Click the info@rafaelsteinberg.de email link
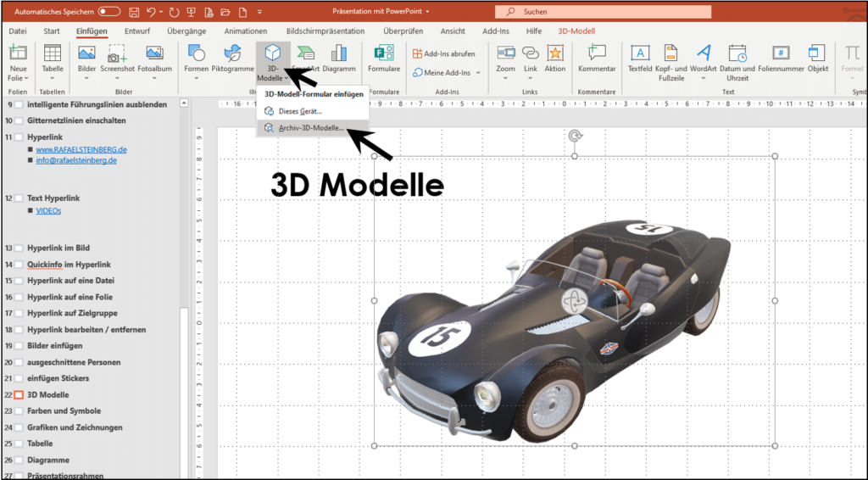This screenshot has width=868, height=480. click(x=76, y=160)
